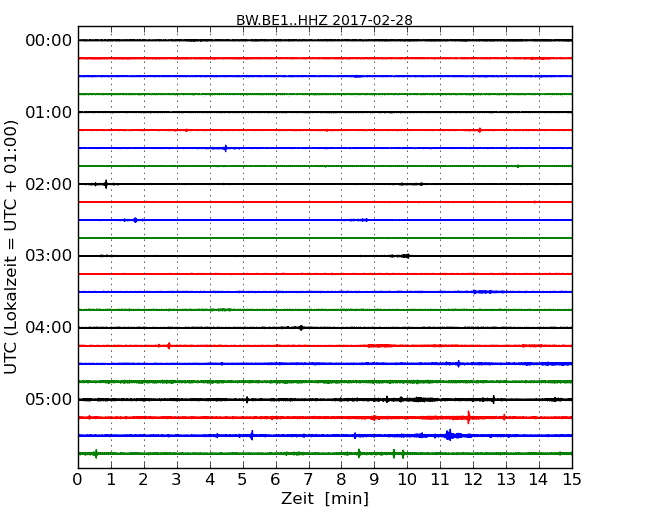Click the x-axis tick label 2
The height and width of the screenshot is (520, 650).
click(x=143, y=479)
